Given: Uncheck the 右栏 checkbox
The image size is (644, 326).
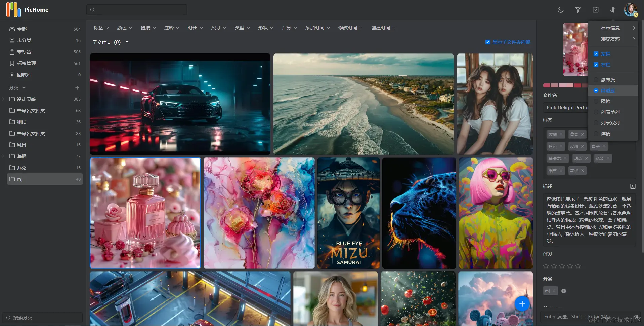Looking at the screenshot, I should (x=596, y=65).
